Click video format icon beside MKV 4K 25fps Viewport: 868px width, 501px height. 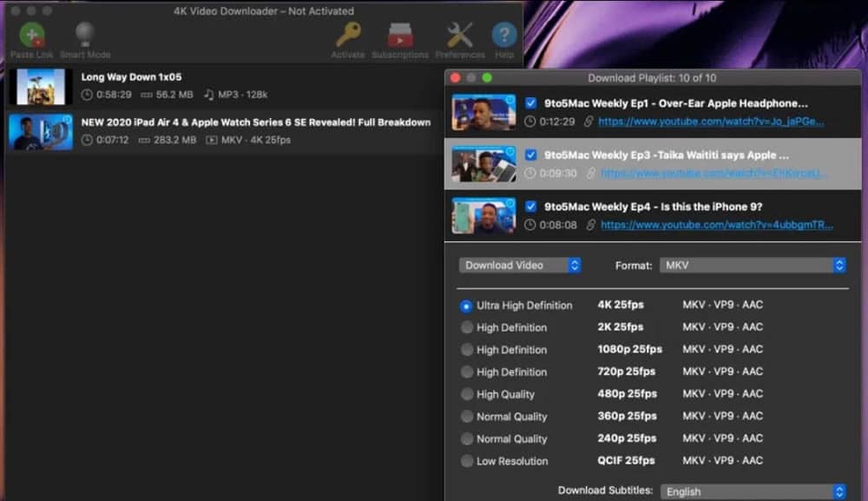[212, 140]
